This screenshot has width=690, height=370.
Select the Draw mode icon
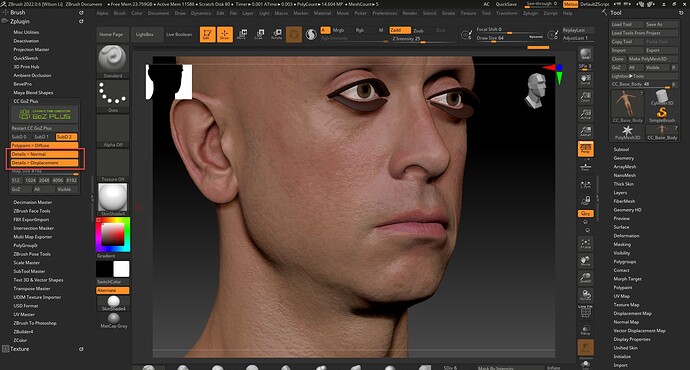pyautogui.click(x=224, y=34)
